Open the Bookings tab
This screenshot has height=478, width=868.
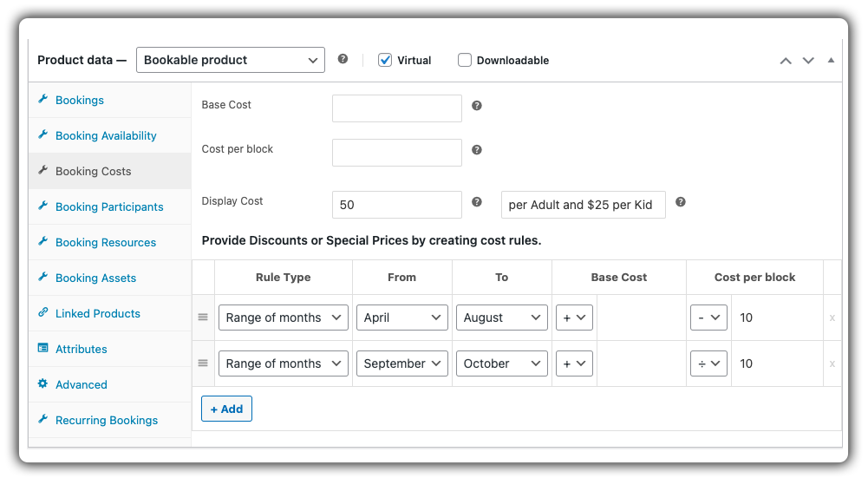tap(109, 101)
